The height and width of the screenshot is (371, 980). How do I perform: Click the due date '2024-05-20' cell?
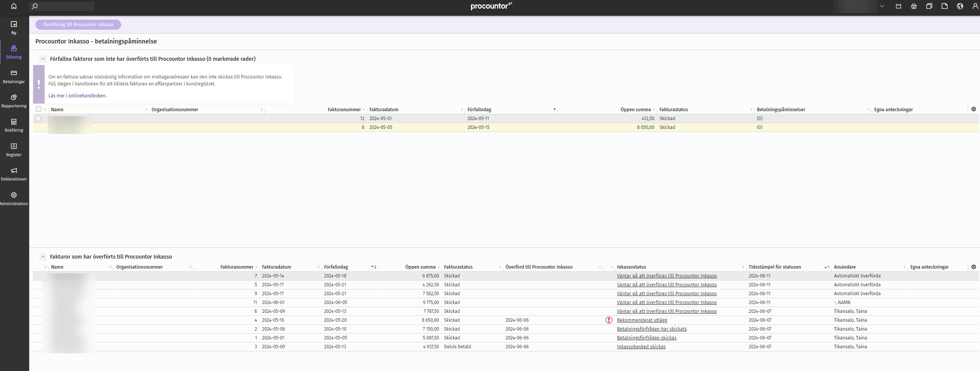tap(335, 320)
